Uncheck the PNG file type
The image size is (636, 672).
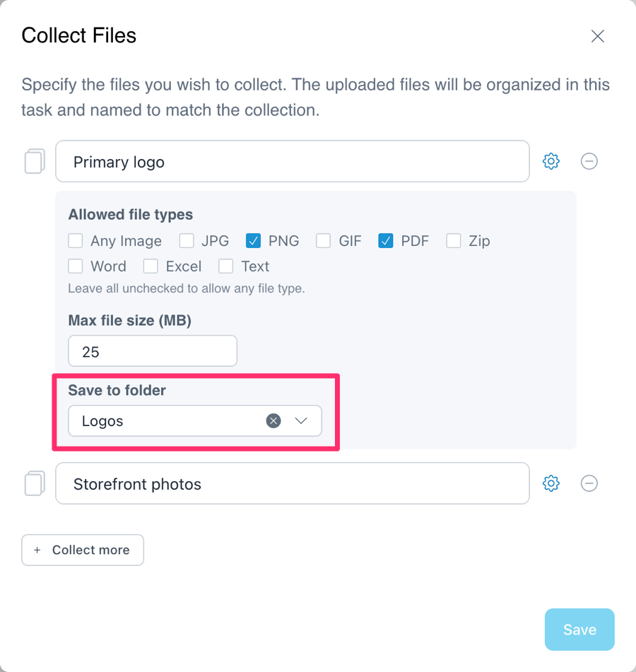point(253,240)
